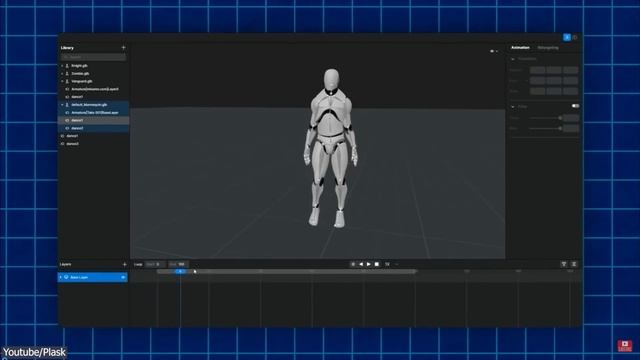
Task: Click the motion icon beside Armature|Take 001|BaseLayer
Action: click(67, 113)
